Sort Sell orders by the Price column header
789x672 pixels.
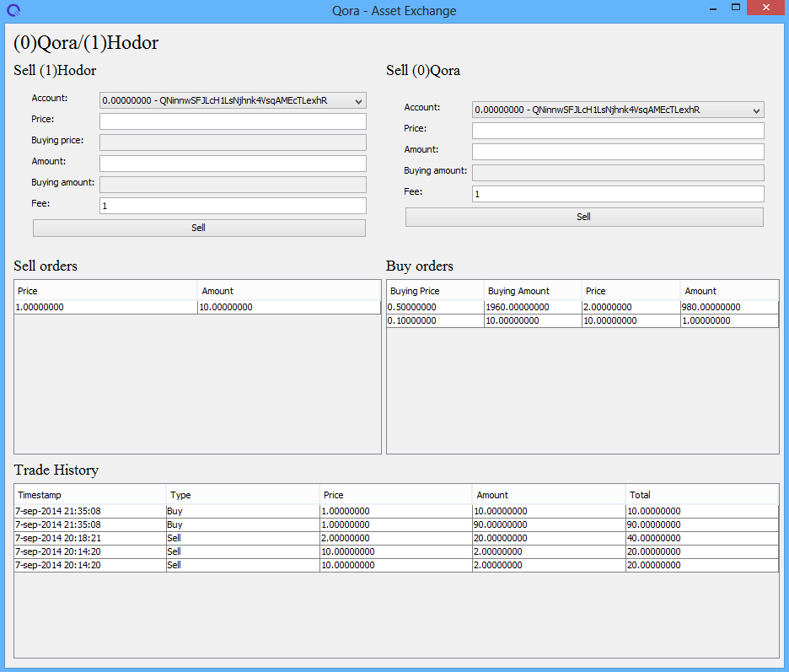[105, 291]
